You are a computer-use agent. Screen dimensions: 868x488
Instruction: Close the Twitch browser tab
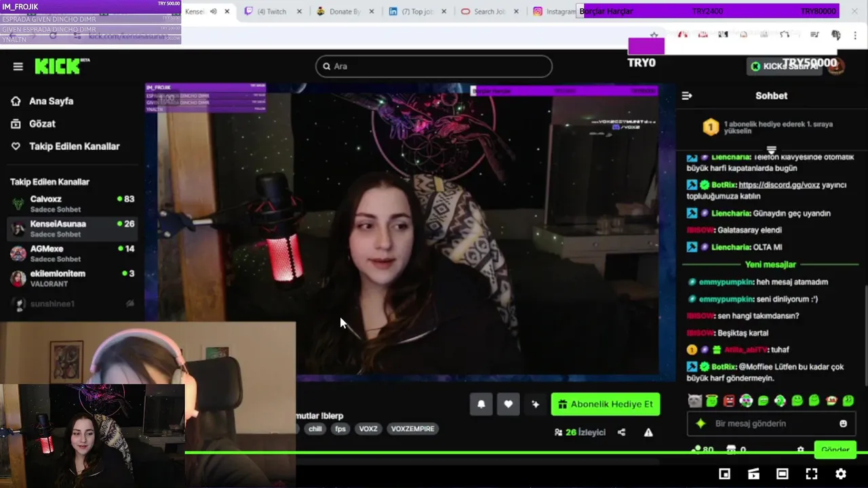click(299, 12)
